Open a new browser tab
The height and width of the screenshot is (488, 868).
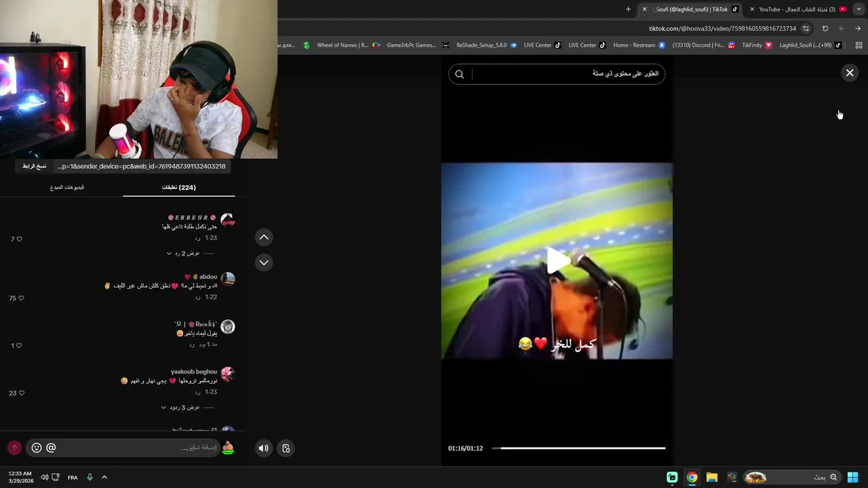(628, 9)
